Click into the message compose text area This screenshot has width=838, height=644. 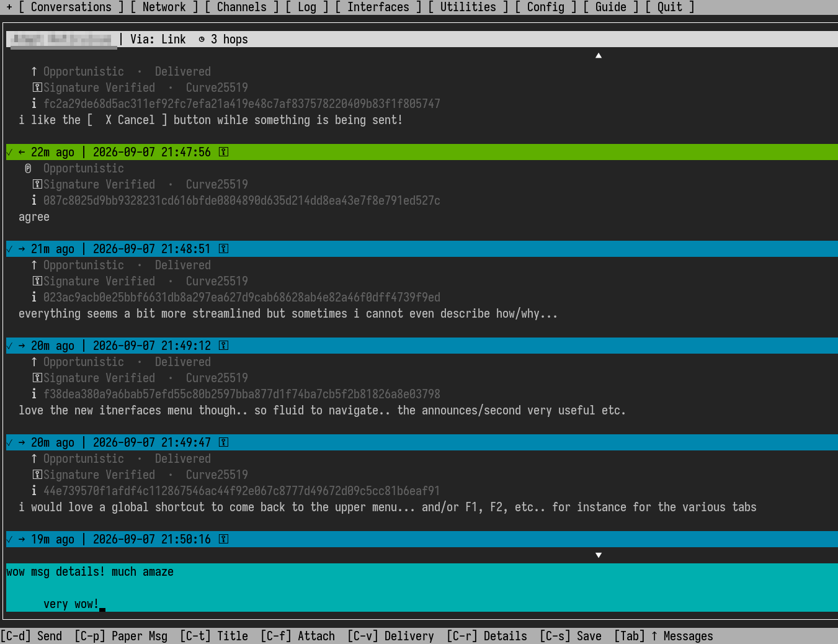point(422,588)
